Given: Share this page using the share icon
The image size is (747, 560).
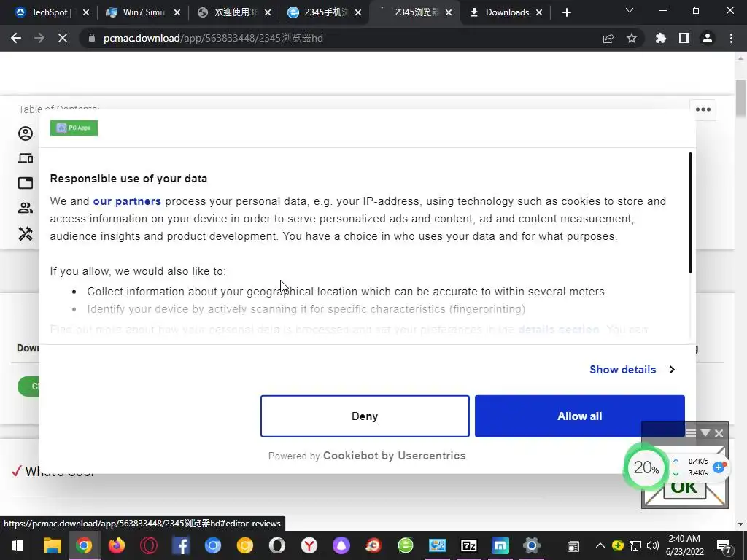Looking at the screenshot, I should pos(608,38).
